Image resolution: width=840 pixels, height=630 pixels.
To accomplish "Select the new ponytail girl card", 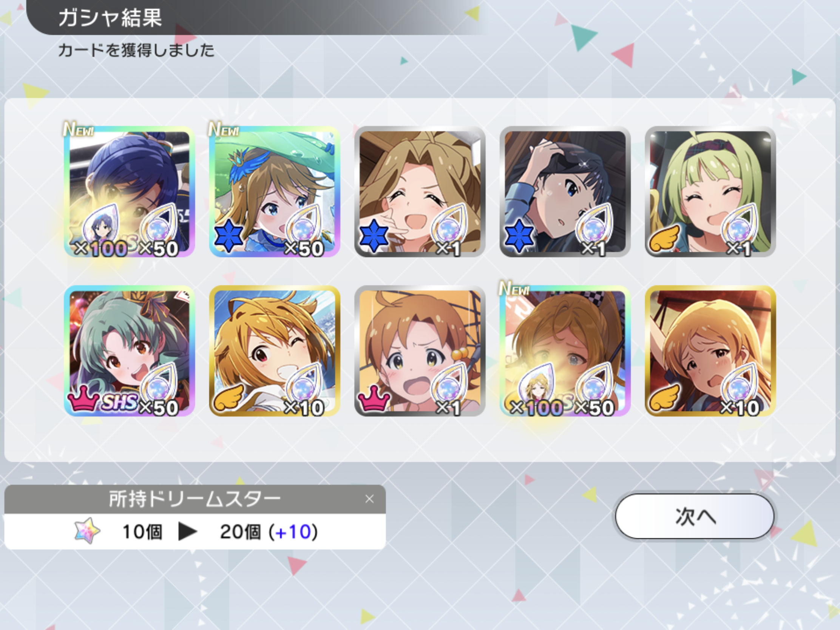I will pyautogui.click(x=565, y=351).
